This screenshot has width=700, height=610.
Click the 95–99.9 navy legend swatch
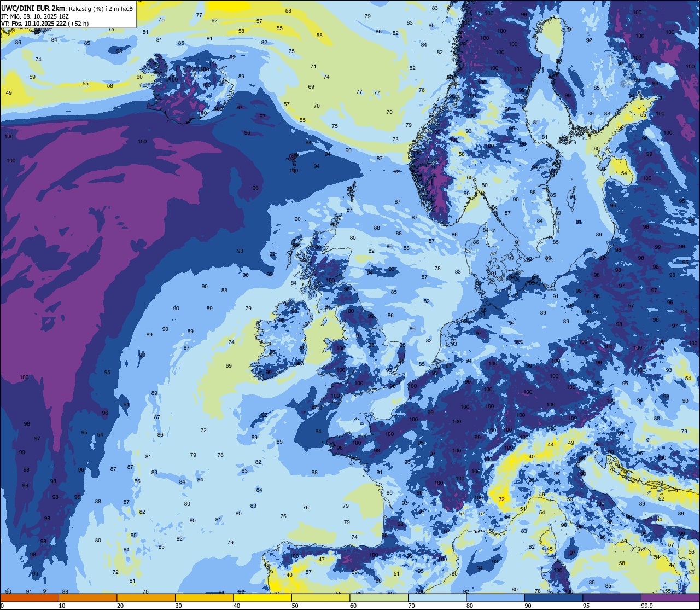point(612,597)
